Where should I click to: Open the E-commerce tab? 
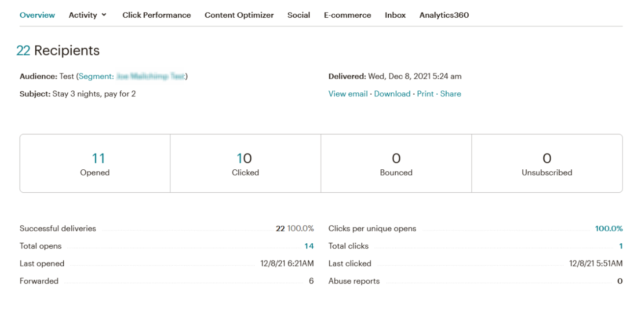click(348, 15)
